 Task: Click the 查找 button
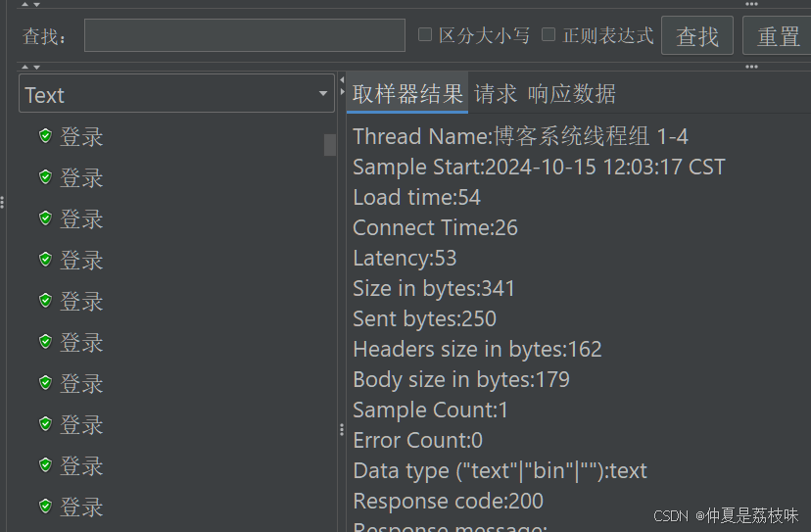[697, 35]
